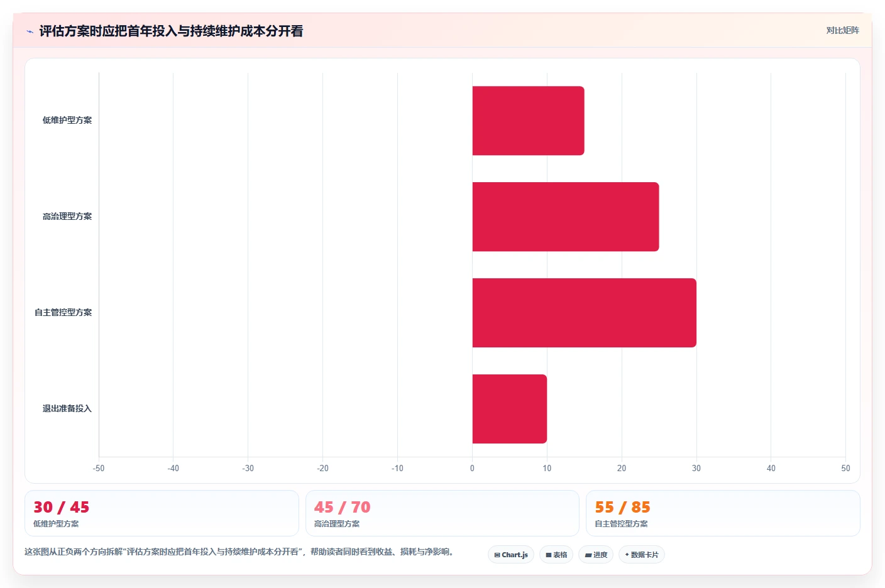The height and width of the screenshot is (588, 885).
Task: Click the 对比矩阵 label in the header
Action: click(842, 30)
